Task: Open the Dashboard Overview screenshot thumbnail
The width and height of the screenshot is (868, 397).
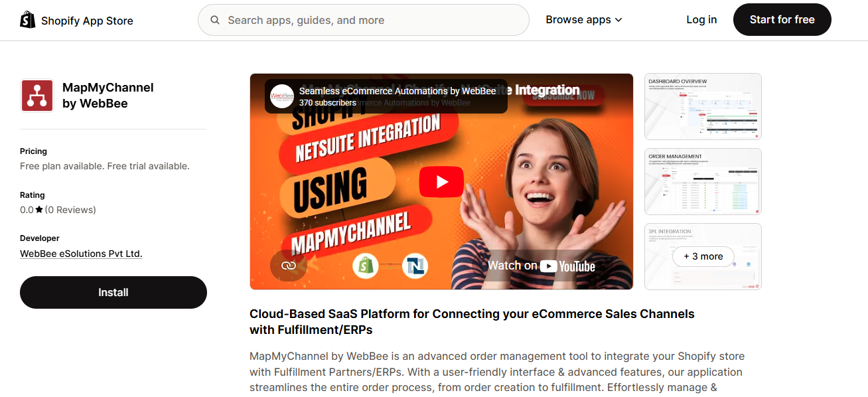Action: [703, 106]
